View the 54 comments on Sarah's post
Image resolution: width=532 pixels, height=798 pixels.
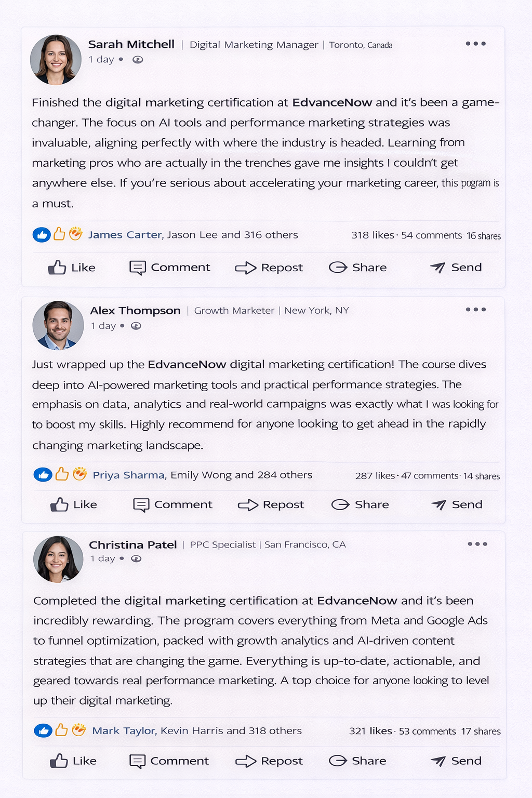click(x=431, y=235)
